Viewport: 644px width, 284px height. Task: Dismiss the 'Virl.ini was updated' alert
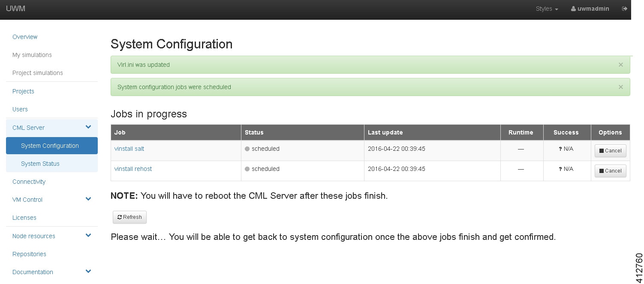point(620,65)
